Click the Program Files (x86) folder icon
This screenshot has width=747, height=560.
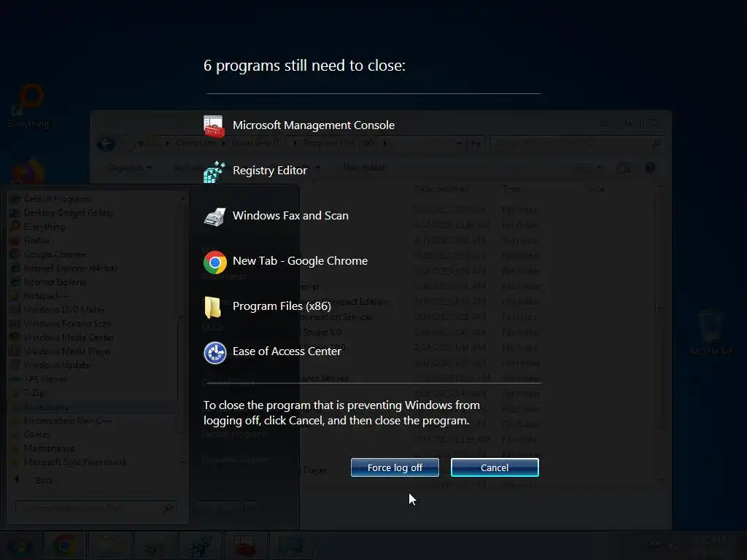tap(212, 307)
